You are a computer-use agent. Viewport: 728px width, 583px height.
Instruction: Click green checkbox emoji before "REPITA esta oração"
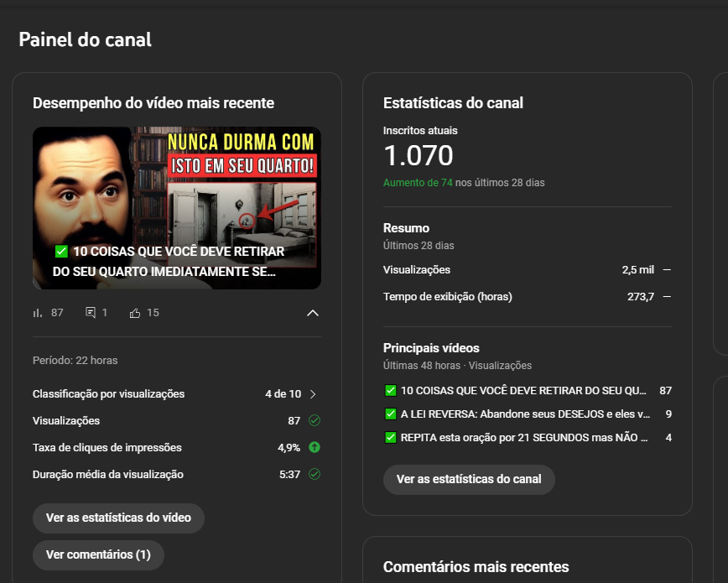coord(391,438)
